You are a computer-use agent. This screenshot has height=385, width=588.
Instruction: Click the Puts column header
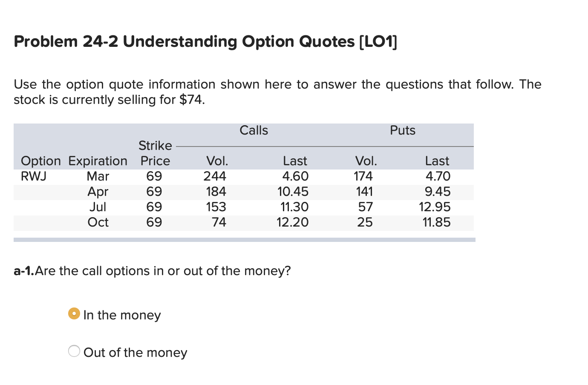(x=402, y=130)
